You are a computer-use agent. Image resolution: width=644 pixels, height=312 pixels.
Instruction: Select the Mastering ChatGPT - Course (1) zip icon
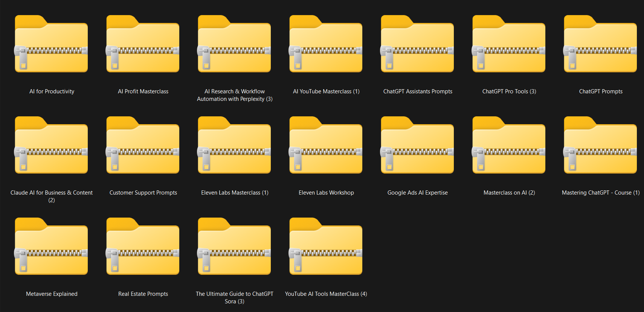(600, 145)
